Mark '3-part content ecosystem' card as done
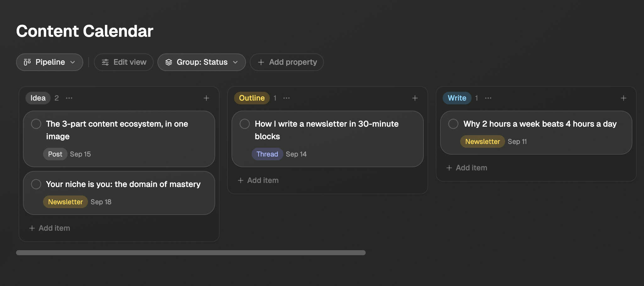 point(36,124)
